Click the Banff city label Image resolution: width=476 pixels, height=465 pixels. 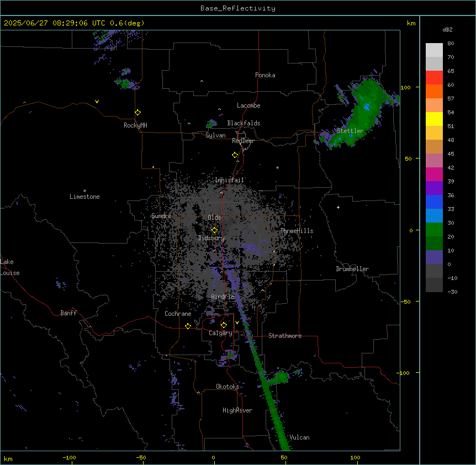68,313
